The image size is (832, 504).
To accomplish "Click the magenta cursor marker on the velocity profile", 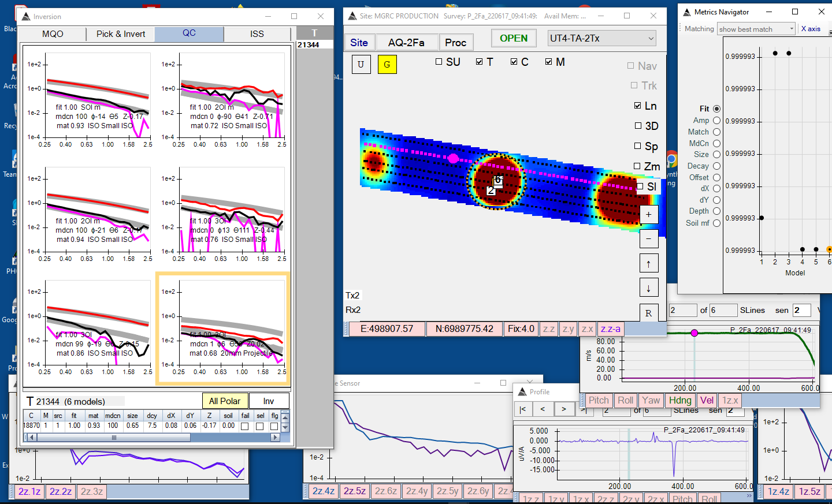I will pos(694,333).
